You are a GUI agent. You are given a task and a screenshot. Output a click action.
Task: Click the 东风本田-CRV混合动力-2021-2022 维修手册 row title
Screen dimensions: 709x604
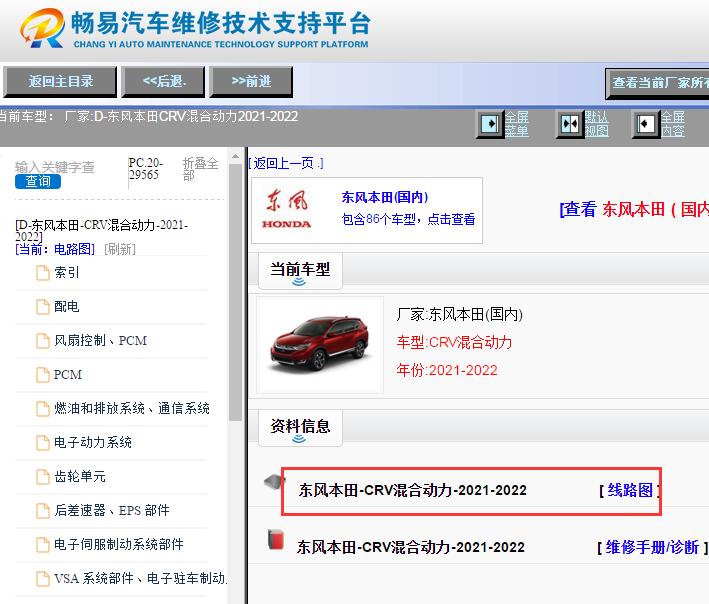point(411,547)
